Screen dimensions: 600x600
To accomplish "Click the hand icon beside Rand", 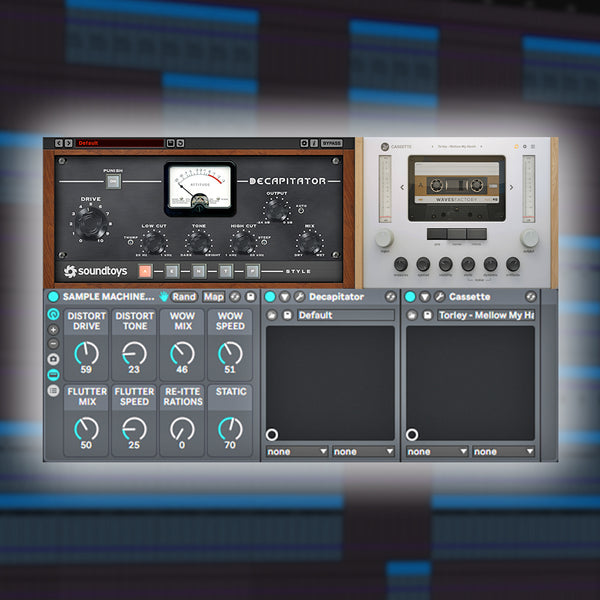I will [164, 297].
